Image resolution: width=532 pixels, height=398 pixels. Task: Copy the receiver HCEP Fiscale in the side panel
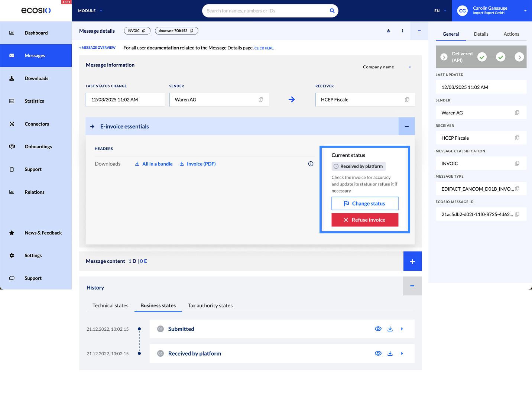(517, 138)
